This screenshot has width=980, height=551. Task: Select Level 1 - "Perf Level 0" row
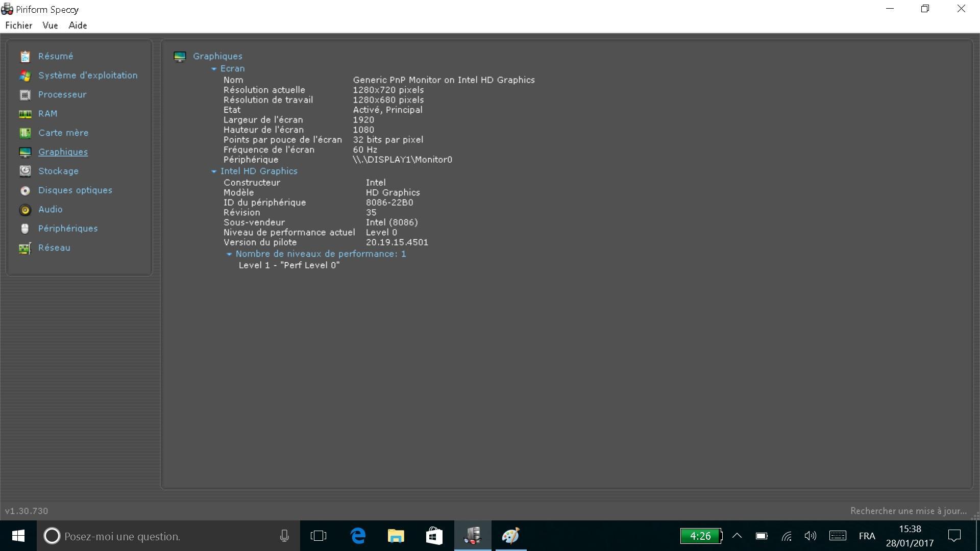(289, 265)
